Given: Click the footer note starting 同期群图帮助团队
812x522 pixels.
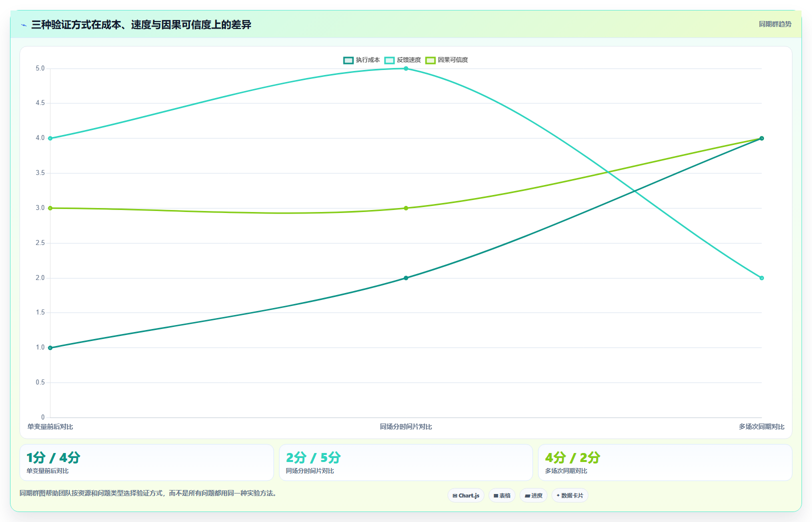Looking at the screenshot, I should click(148, 493).
